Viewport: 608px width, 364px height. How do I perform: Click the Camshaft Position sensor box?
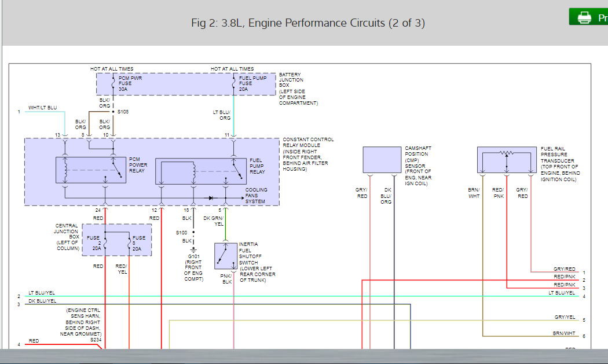[x=382, y=160]
